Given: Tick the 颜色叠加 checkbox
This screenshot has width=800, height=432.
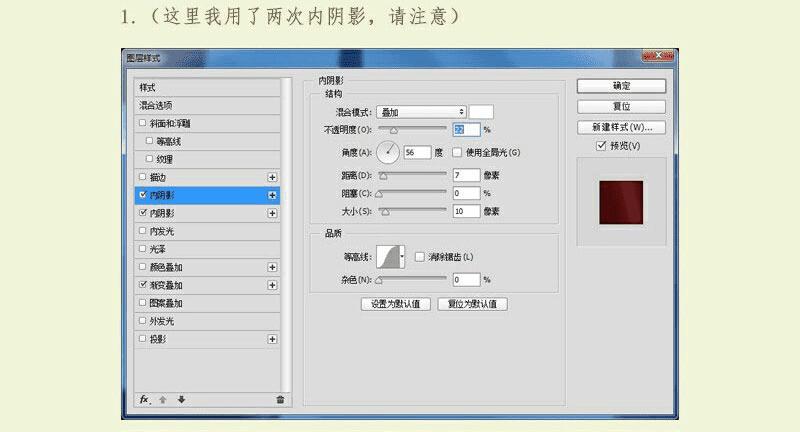Looking at the screenshot, I should point(142,267).
